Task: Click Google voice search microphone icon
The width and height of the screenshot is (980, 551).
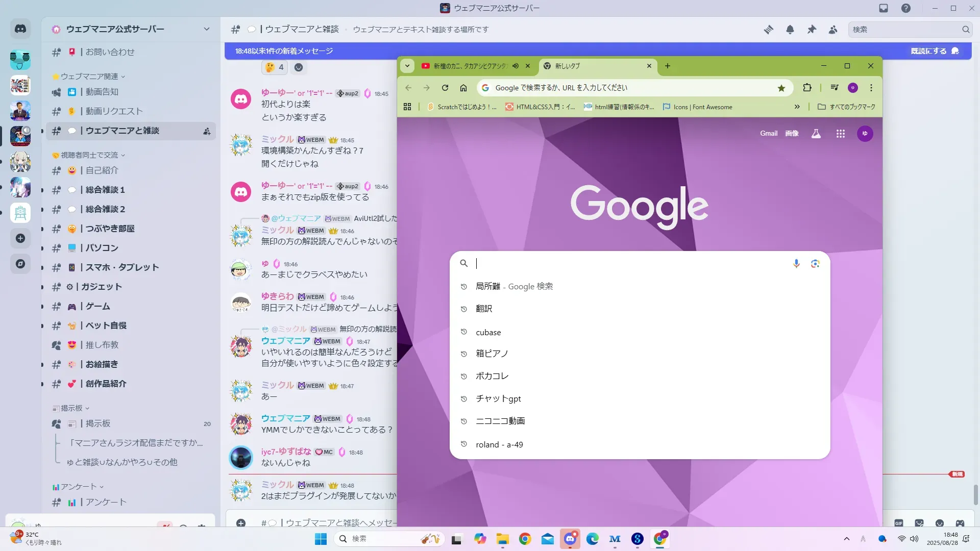Action: point(796,263)
